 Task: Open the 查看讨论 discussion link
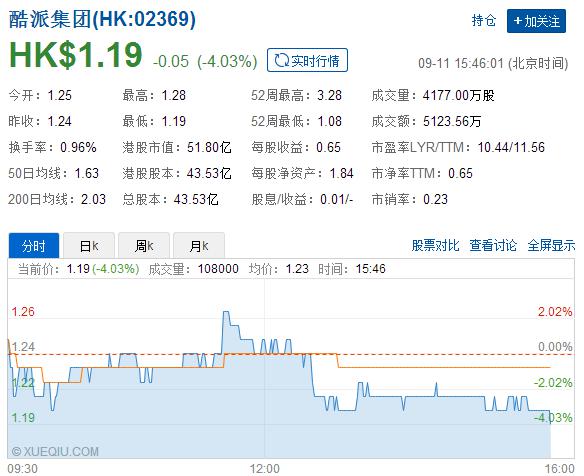click(493, 245)
